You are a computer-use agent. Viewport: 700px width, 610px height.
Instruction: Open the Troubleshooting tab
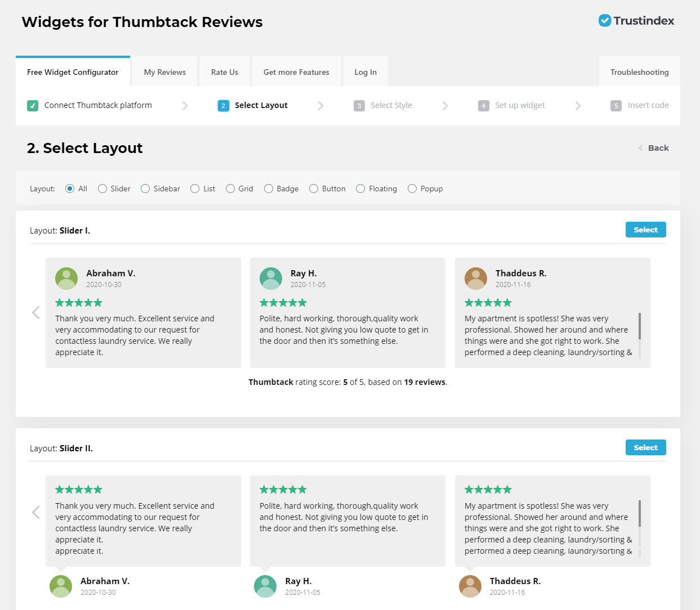pyautogui.click(x=640, y=72)
